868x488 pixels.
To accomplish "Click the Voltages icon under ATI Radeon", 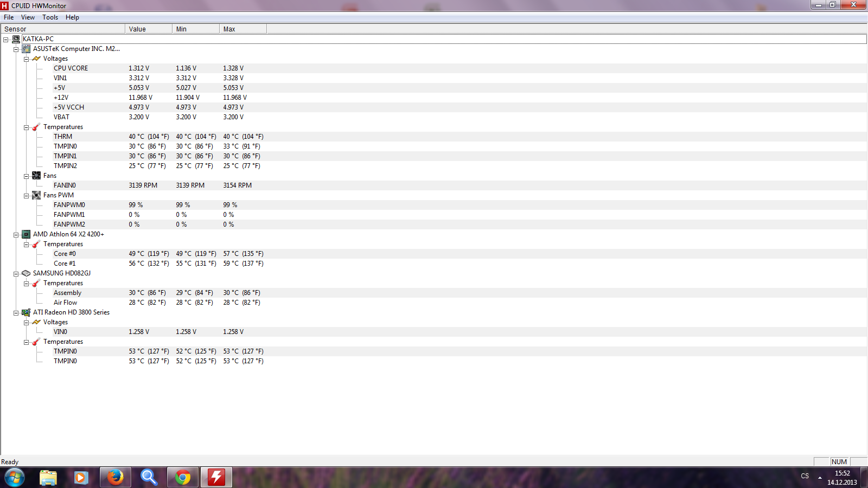I will click(36, 322).
